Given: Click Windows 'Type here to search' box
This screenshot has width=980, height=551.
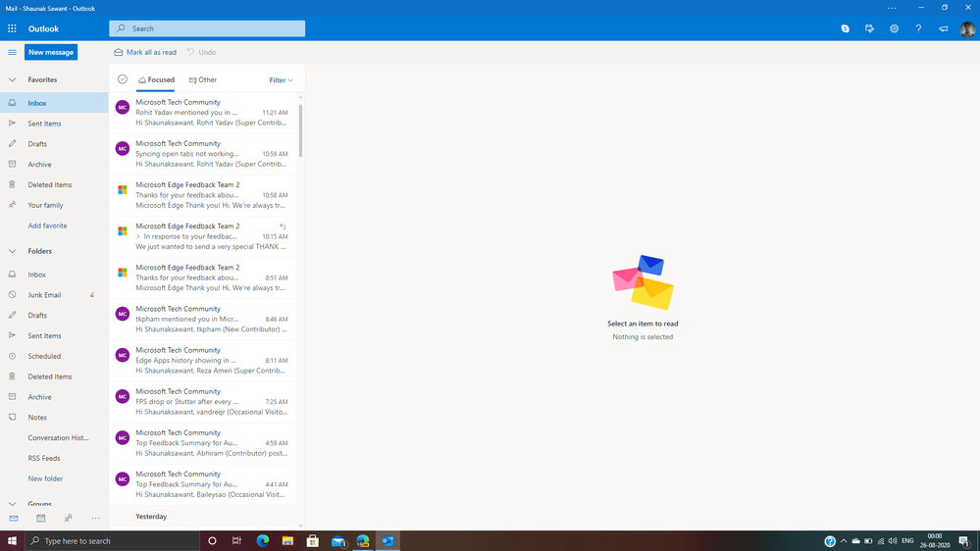Looking at the screenshot, I should (x=113, y=541).
